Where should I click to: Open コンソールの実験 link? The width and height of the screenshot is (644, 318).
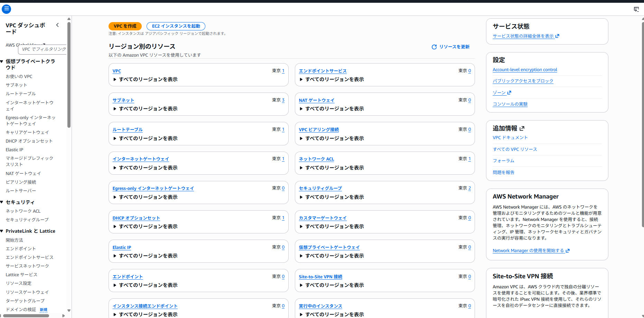coord(510,104)
